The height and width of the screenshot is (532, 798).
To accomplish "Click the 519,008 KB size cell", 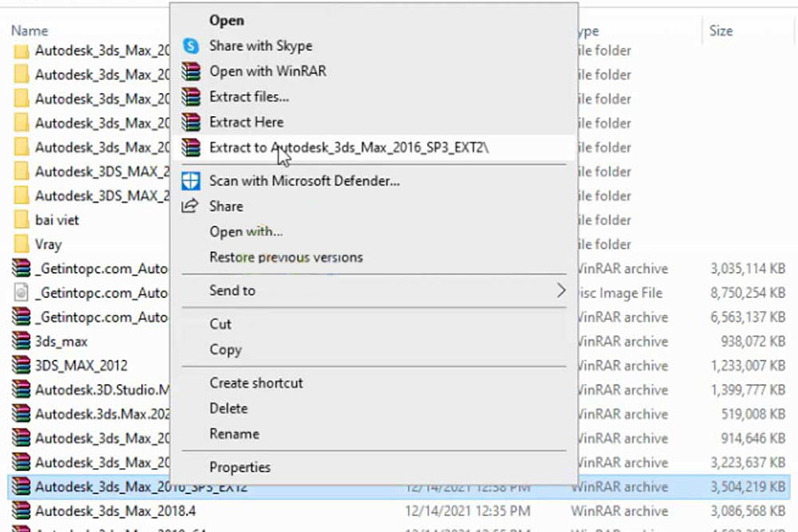I will (x=753, y=414).
